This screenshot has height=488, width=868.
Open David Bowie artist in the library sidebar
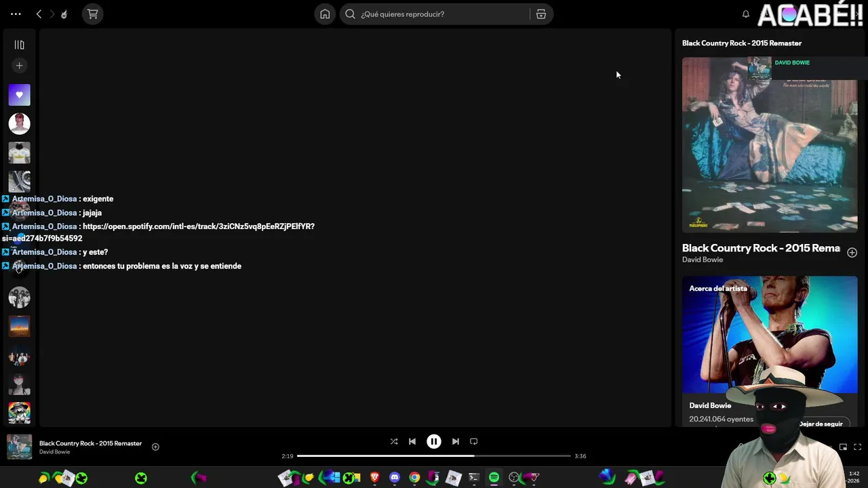(19, 123)
